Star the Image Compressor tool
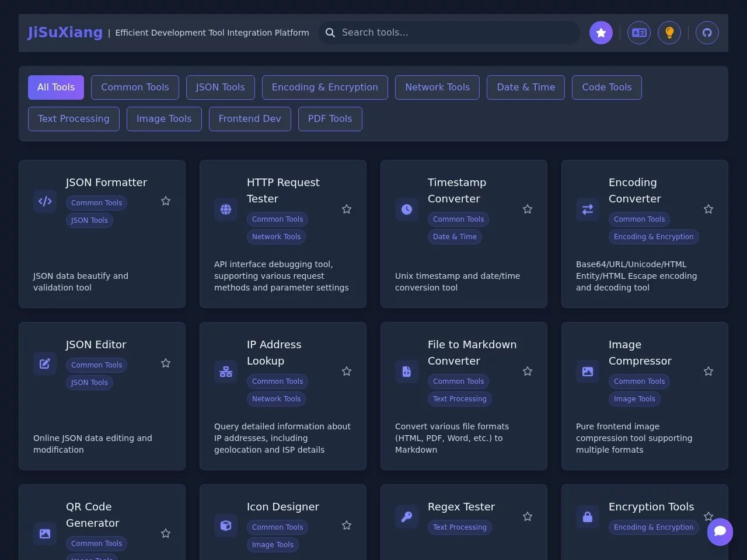747x560 pixels. tap(708, 372)
